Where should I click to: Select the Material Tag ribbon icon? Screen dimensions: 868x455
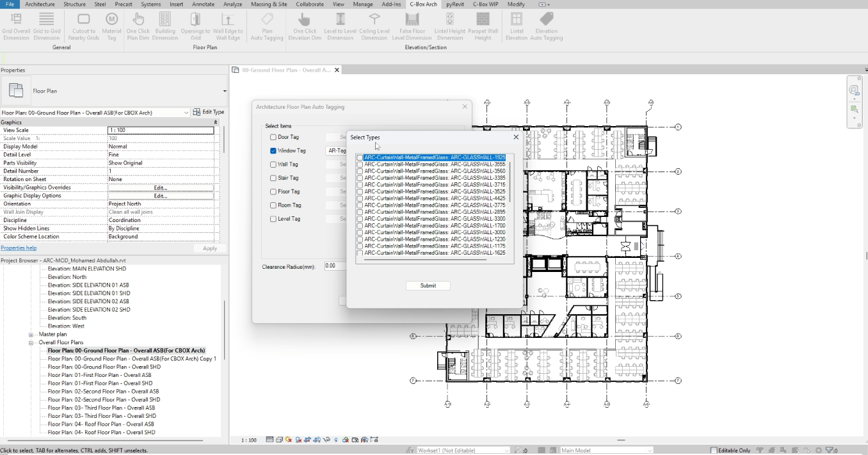(111, 20)
